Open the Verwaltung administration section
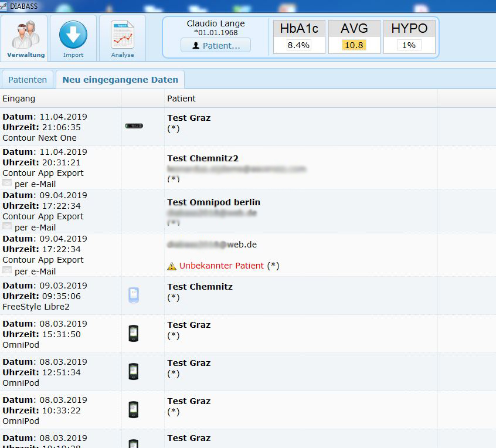The height and width of the screenshot is (448, 496). (24, 38)
